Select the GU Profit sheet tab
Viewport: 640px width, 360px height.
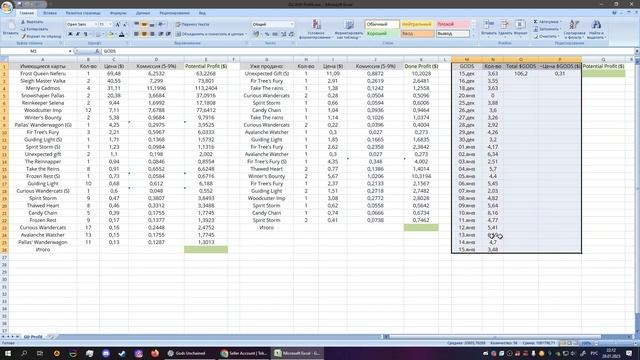click(x=33, y=337)
